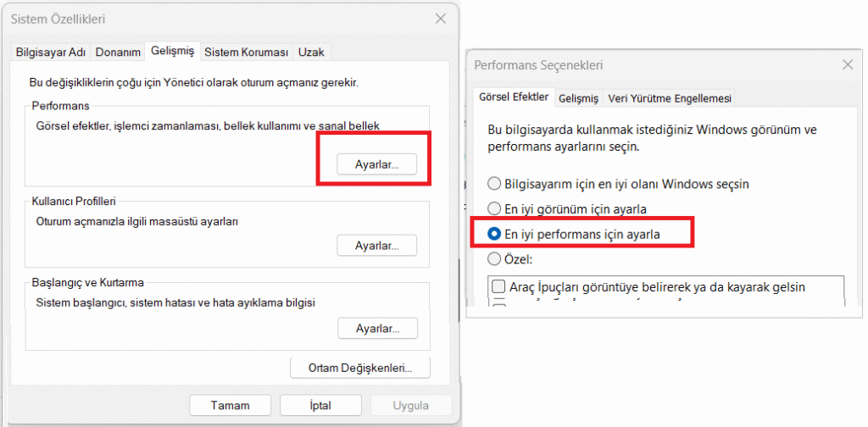Select En iyi performans için ayarla
The width and height of the screenshot is (868, 427).
pos(574,234)
